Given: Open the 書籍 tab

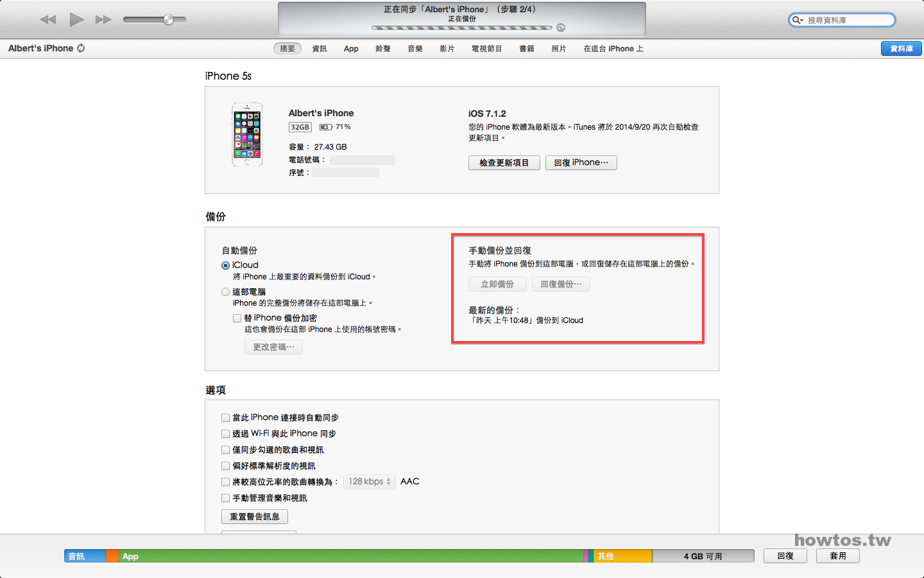Looking at the screenshot, I should click(527, 49).
